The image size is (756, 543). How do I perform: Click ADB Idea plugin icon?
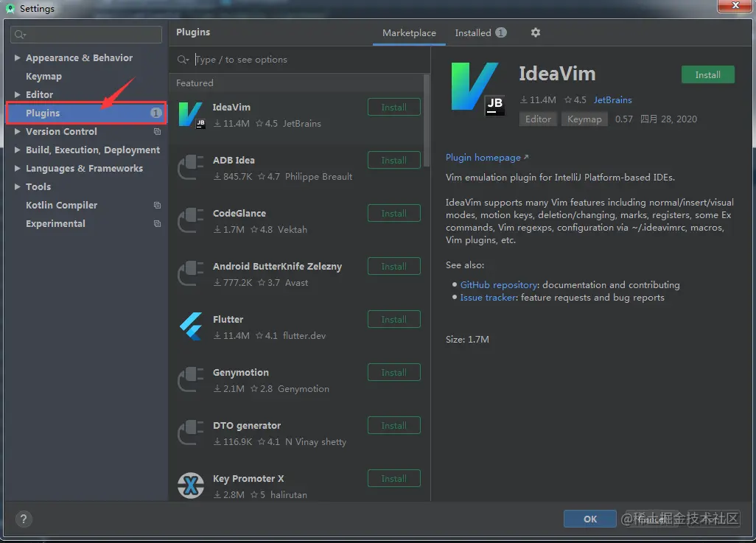(x=191, y=167)
